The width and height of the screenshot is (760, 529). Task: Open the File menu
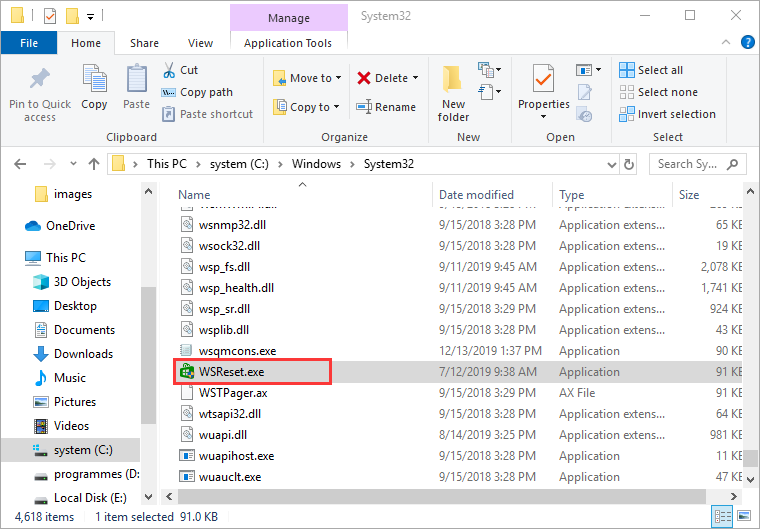[x=29, y=43]
